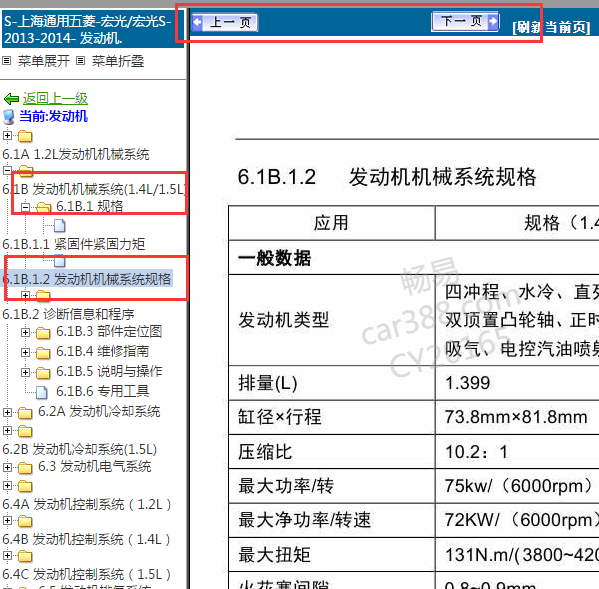Click the 最大扭矩 row label
This screenshot has height=589, width=599.
274,555
